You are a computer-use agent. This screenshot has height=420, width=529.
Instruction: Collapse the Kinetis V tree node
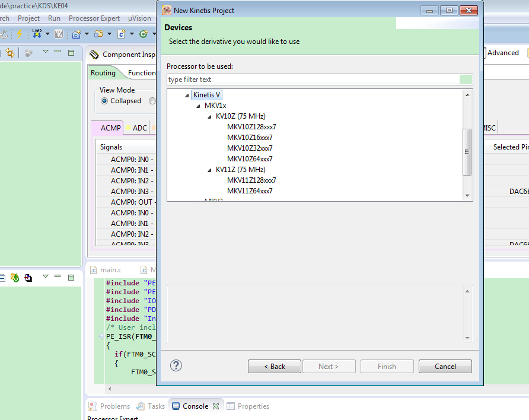pyautogui.click(x=187, y=96)
